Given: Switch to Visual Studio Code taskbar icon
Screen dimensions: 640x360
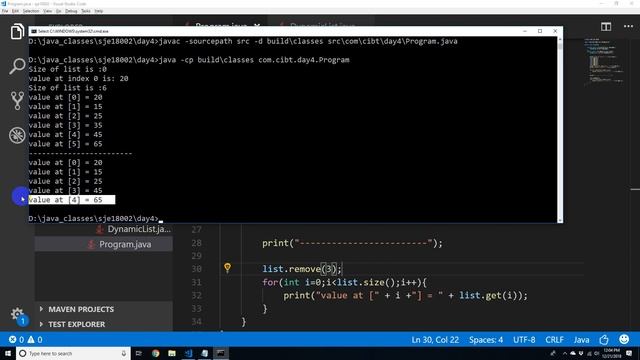Looking at the screenshot, I should [x=188, y=353].
